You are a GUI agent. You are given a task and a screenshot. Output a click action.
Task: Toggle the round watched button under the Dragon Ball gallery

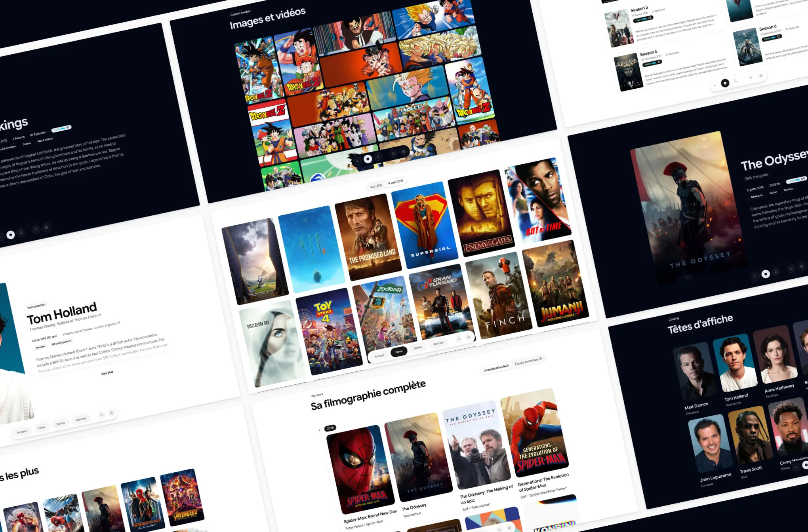pyautogui.click(x=368, y=159)
